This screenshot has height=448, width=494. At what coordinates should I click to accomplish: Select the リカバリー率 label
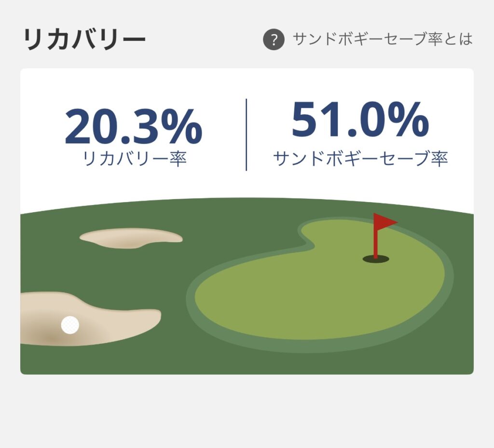135,159
